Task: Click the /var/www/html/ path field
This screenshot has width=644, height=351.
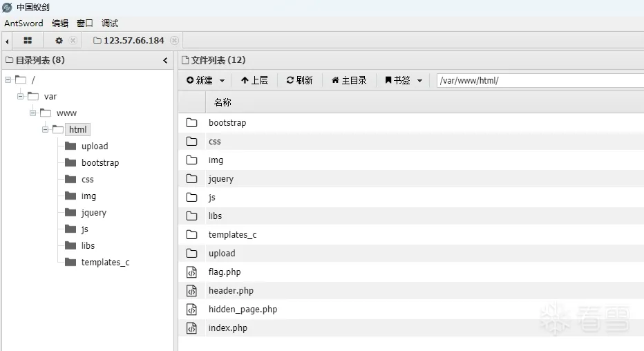Action: coord(540,80)
